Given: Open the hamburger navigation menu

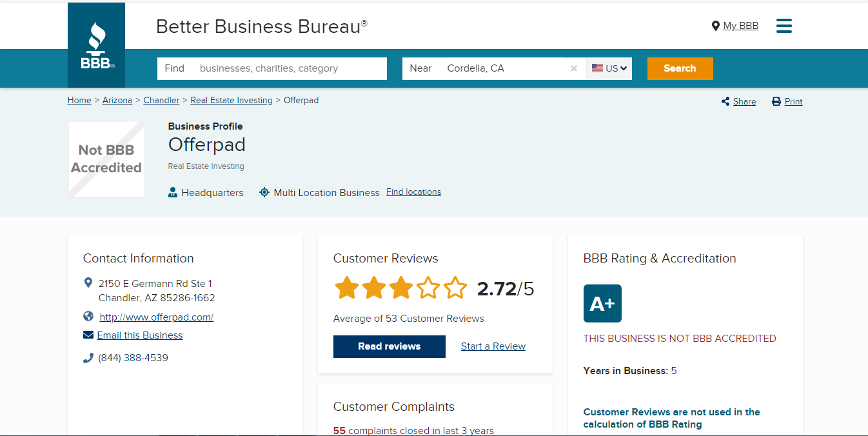Looking at the screenshot, I should coord(784,26).
